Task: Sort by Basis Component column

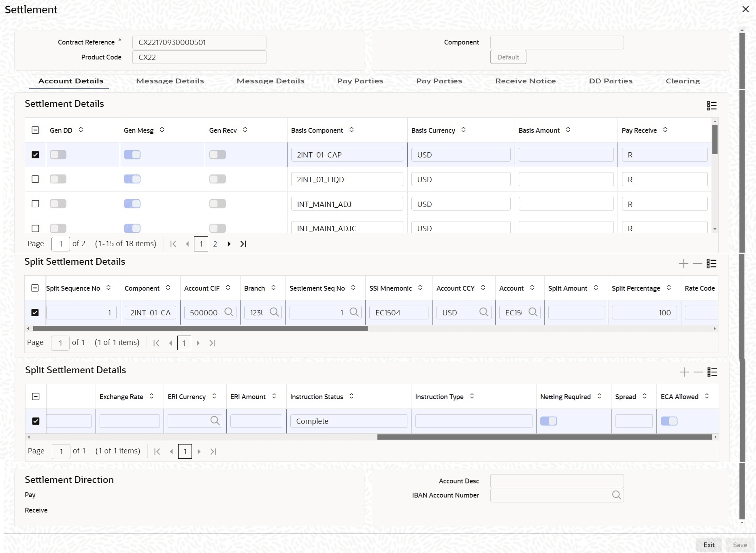Action: click(x=351, y=130)
